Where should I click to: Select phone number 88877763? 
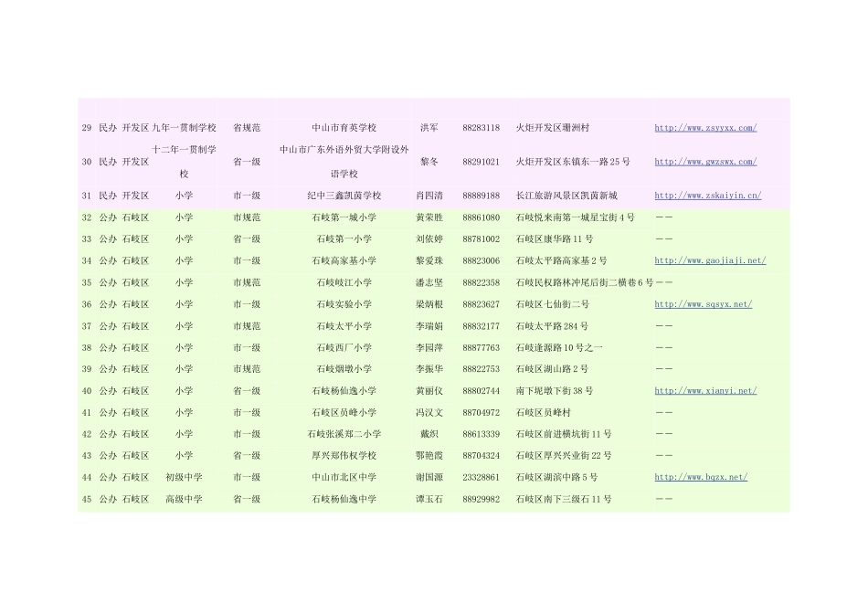(481, 348)
